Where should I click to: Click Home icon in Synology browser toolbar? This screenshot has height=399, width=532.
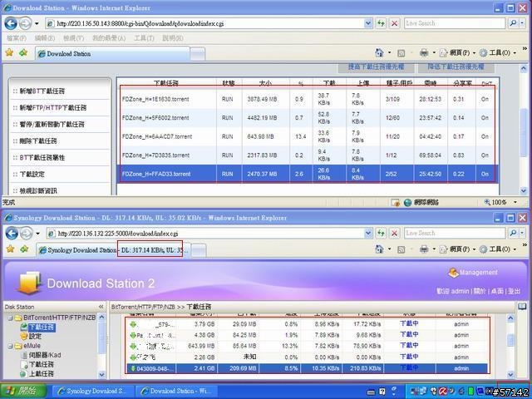click(379, 249)
